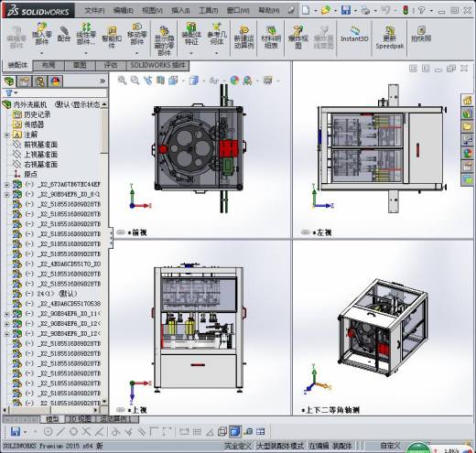
Task: Click the feature tree vertical scrollbar down arrow
Action: coord(104,402)
